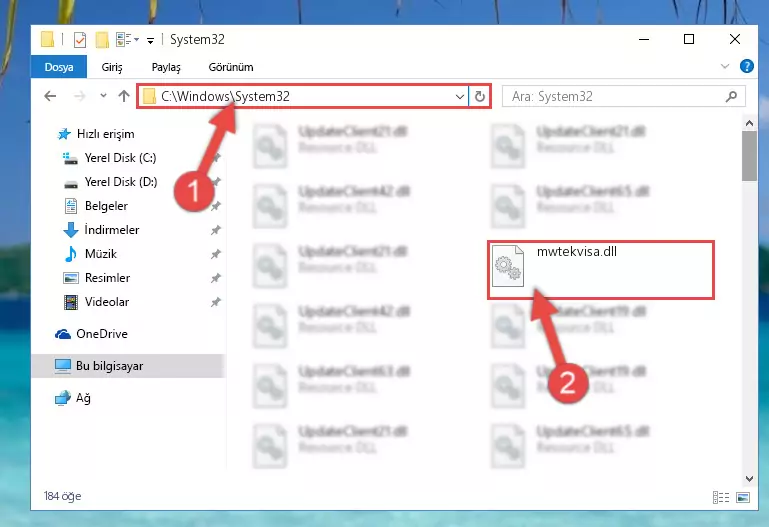Screen dimensions: 769x527
Task: Open the Dosya menu tab
Action: coord(59,67)
